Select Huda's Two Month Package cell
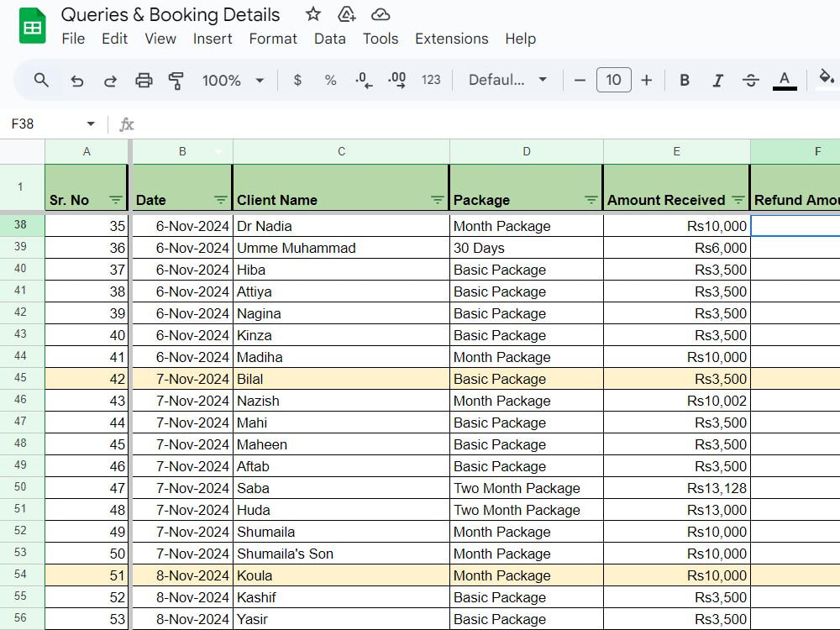The image size is (840, 630). click(x=526, y=510)
